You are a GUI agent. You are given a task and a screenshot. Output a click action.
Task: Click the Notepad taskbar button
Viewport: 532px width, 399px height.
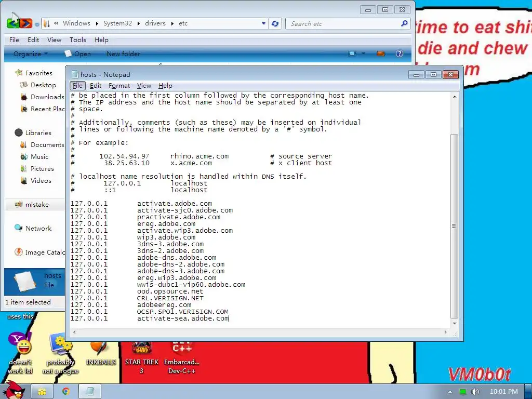[90, 392]
